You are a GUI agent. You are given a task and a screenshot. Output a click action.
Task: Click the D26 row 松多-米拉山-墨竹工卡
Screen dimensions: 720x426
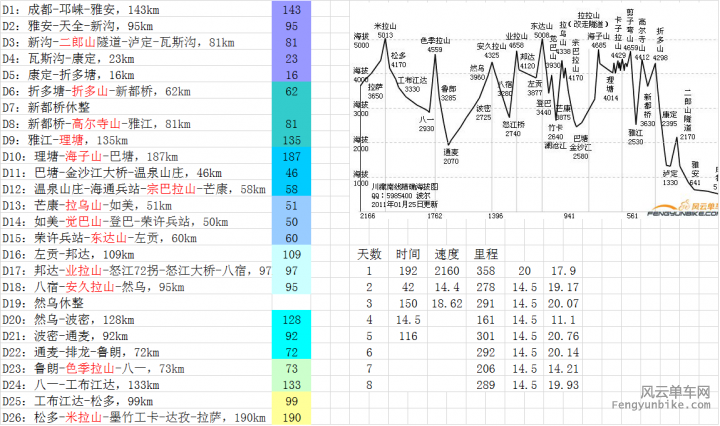point(136,417)
